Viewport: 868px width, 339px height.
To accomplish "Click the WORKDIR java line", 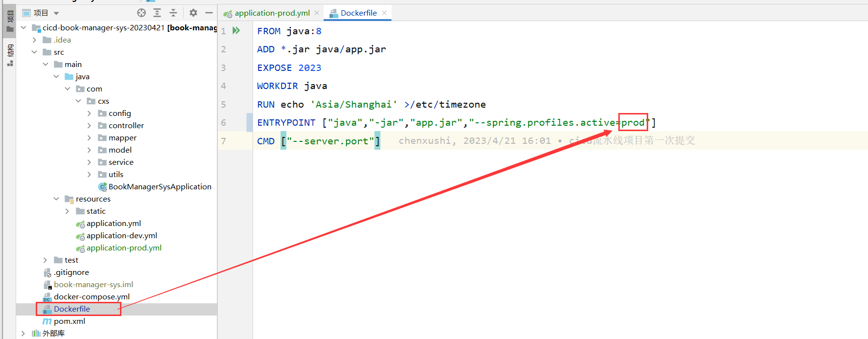I will pyautogui.click(x=292, y=86).
